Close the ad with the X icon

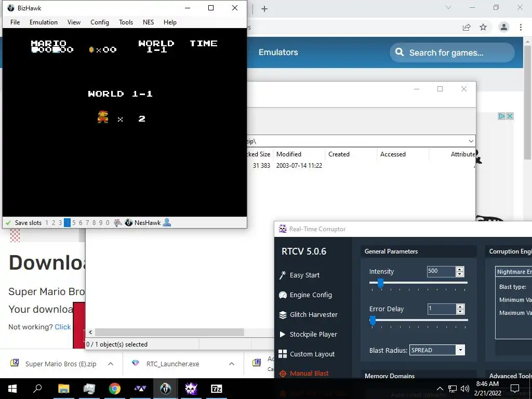pyautogui.click(x=510, y=116)
